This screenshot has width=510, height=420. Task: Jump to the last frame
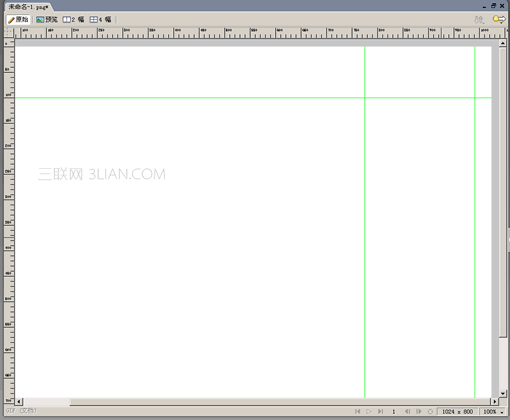coord(380,412)
